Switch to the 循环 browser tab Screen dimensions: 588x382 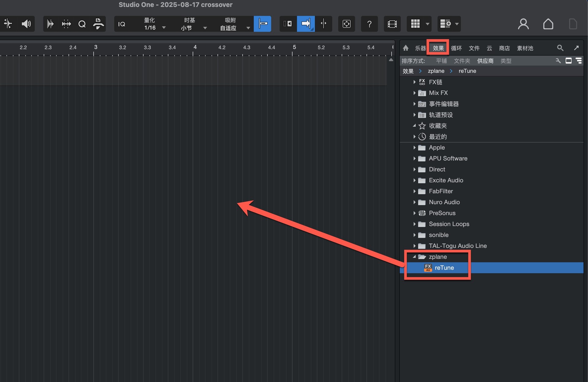click(456, 48)
